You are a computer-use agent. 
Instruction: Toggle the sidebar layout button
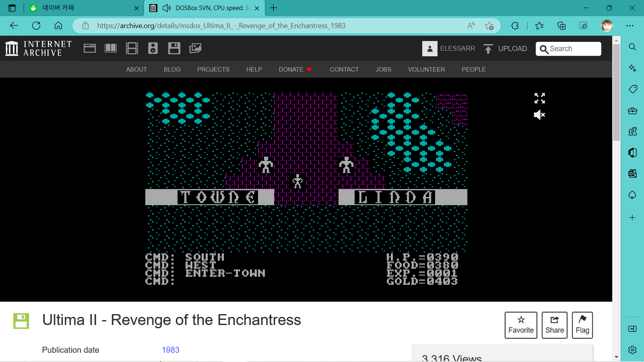pos(632,329)
